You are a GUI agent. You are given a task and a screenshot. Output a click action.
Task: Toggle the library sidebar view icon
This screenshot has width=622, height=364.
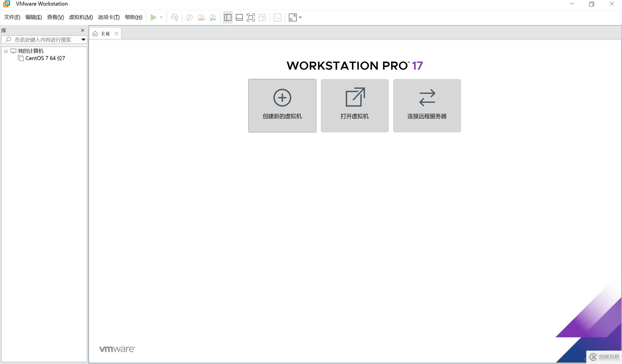click(x=228, y=17)
